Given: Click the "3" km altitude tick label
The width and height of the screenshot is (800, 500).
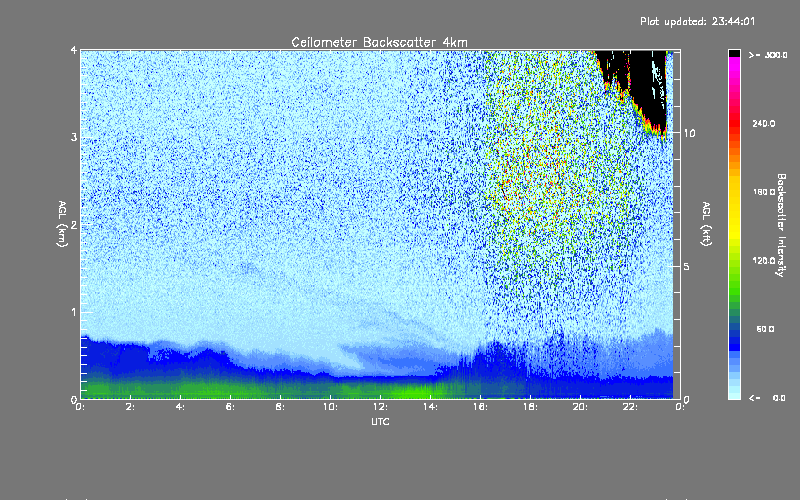Looking at the screenshot, I should pyautogui.click(x=74, y=137).
